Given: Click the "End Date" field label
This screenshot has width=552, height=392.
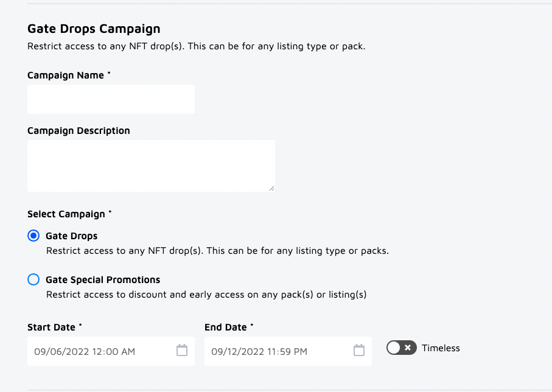Looking at the screenshot, I should [225, 327].
